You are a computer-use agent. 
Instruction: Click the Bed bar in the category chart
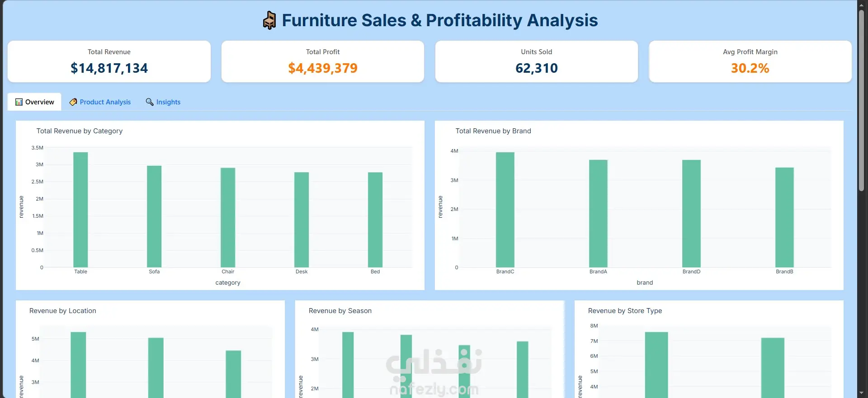(x=375, y=220)
